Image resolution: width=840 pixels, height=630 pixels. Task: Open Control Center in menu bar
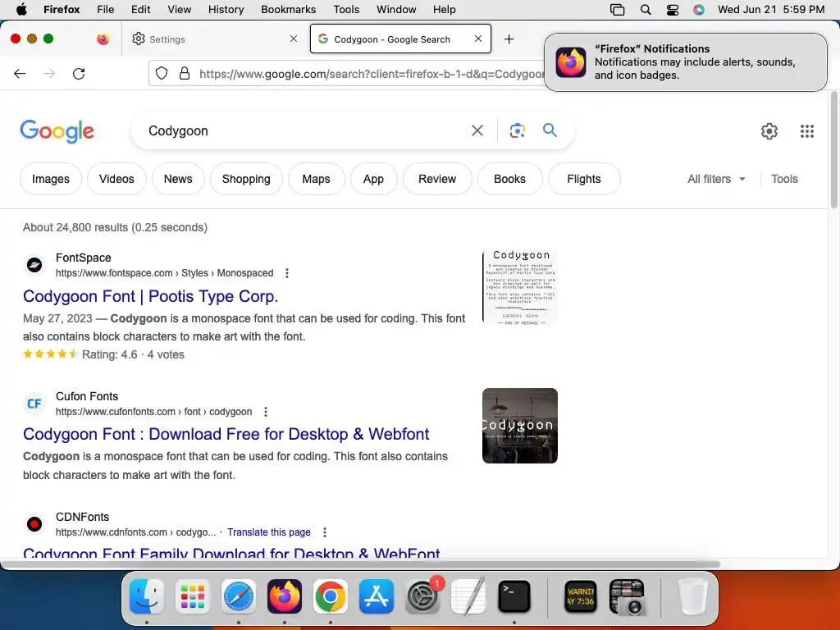[673, 9]
